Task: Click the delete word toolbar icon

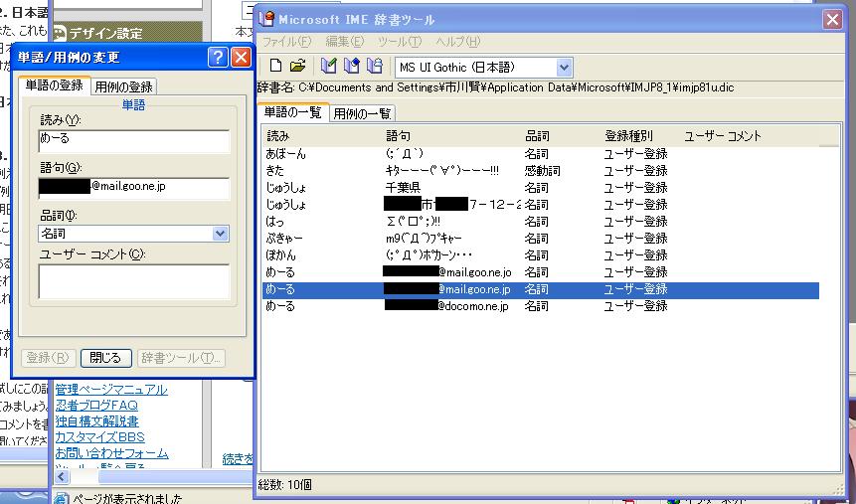Action: [x=375, y=67]
